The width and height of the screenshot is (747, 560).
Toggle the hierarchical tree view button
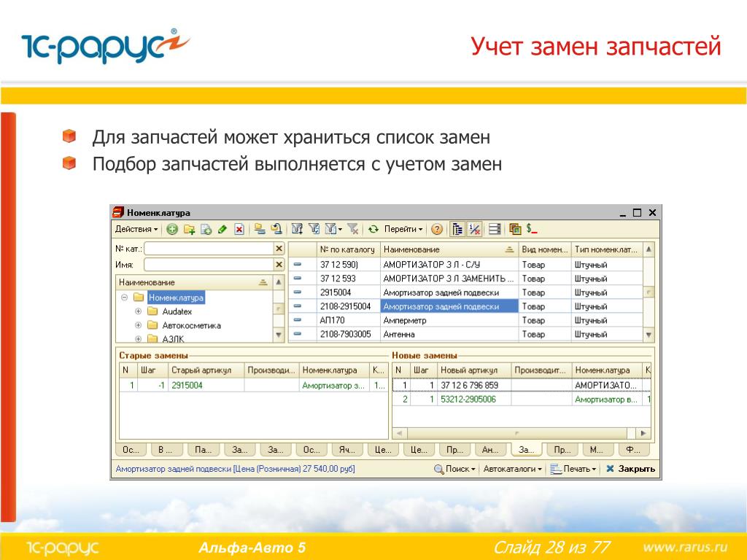point(457,229)
